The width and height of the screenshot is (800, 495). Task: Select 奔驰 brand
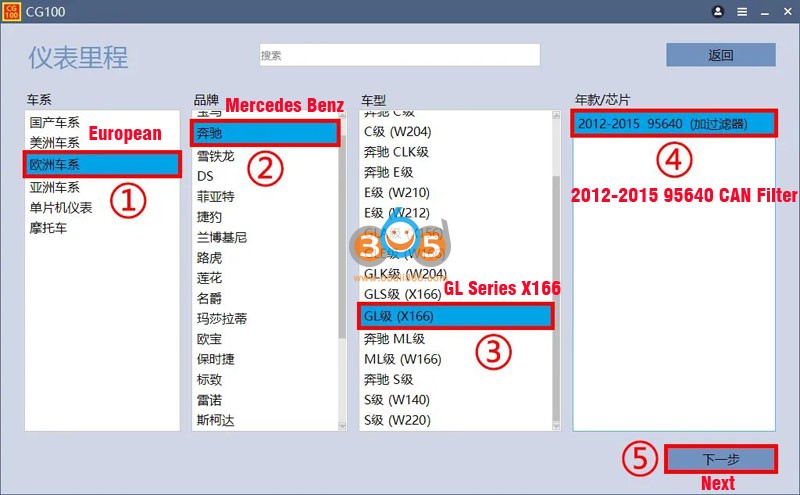click(x=265, y=133)
